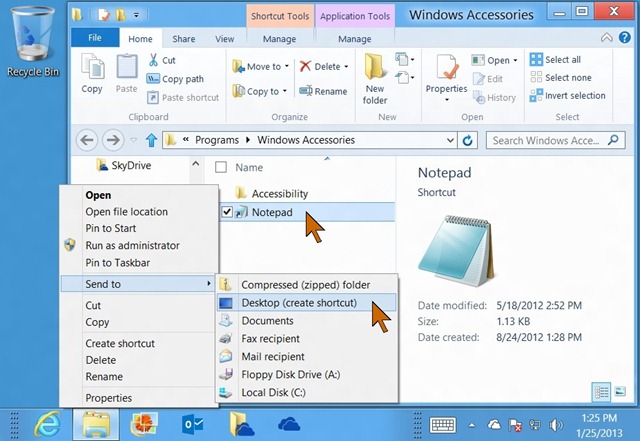640x441 pixels.
Task: Click Select none
Action: [x=561, y=78]
